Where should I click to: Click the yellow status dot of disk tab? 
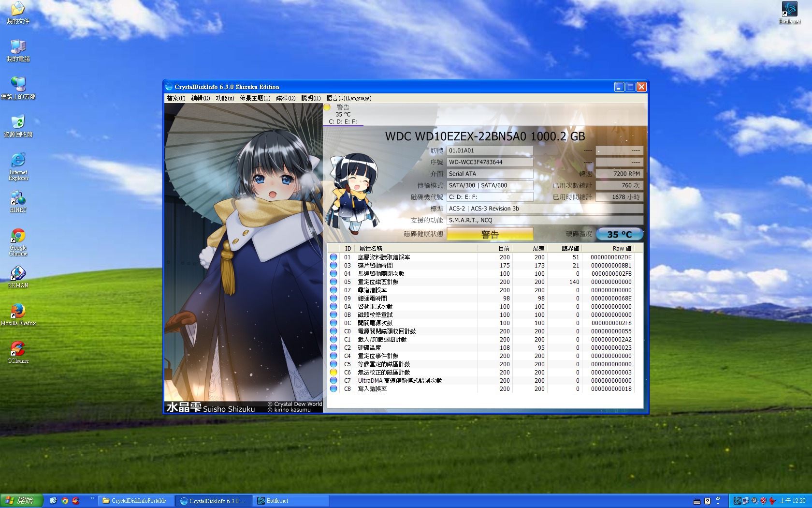(x=327, y=107)
